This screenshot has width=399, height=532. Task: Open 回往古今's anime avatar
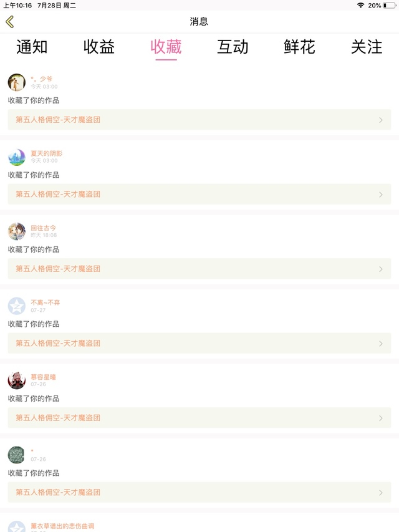17,231
